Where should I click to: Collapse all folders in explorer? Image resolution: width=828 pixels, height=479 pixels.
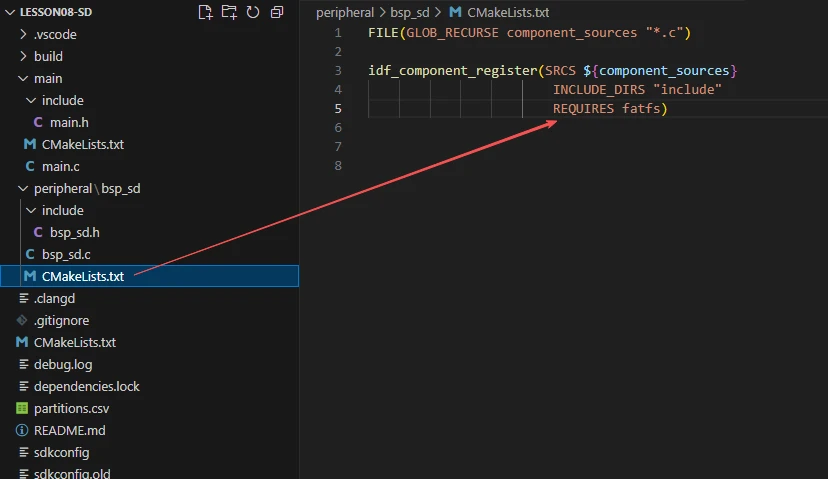[277, 12]
